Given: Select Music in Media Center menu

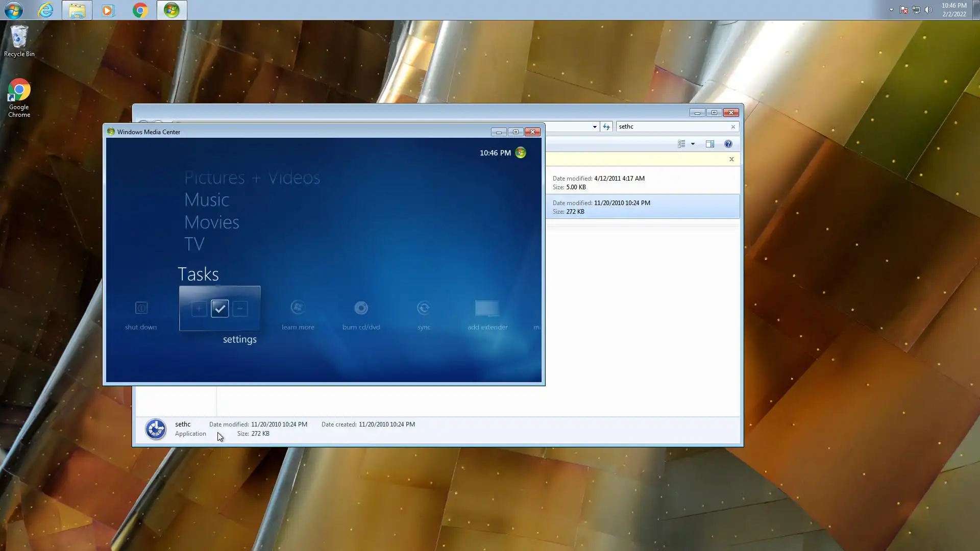Looking at the screenshot, I should pyautogui.click(x=207, y=199).
